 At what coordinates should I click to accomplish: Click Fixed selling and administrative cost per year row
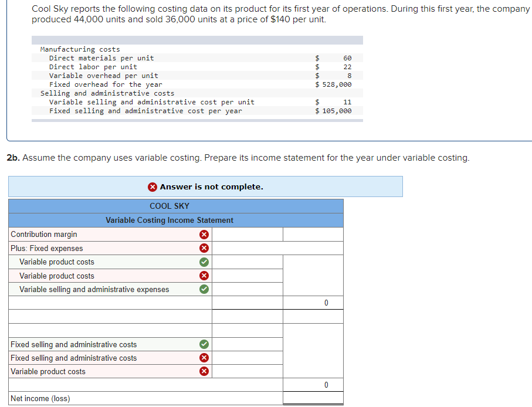197,111
